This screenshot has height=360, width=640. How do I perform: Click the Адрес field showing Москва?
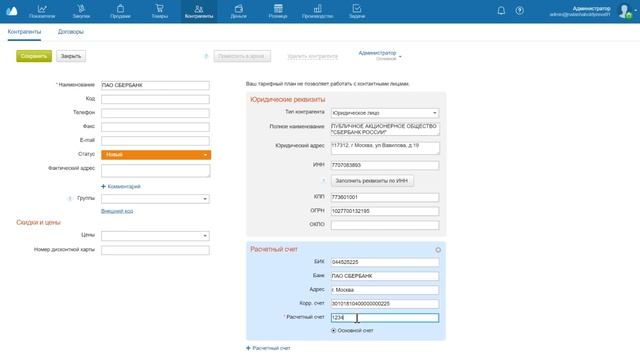(x=385, y=290)
